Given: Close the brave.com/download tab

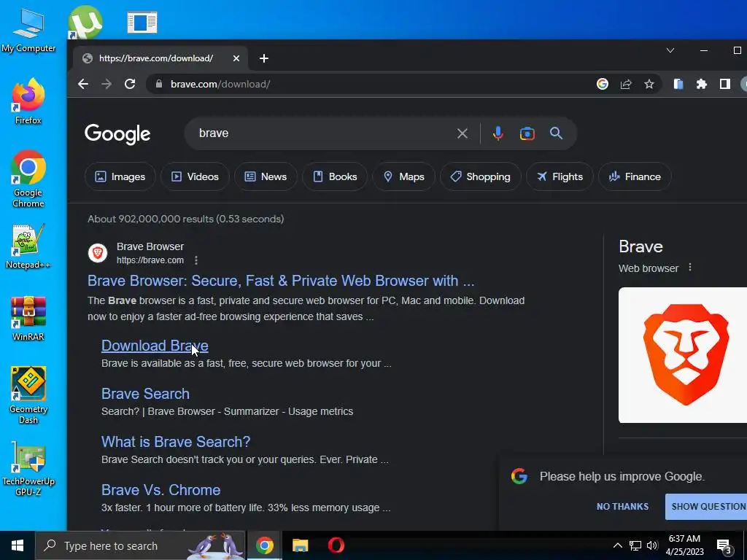Looking at the screenshot, I should coord(236,58).
